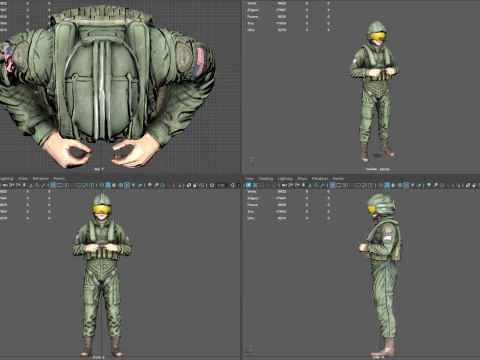Open Lighting menu in side view panel
The image size is (480, 360).
[285, 178]
